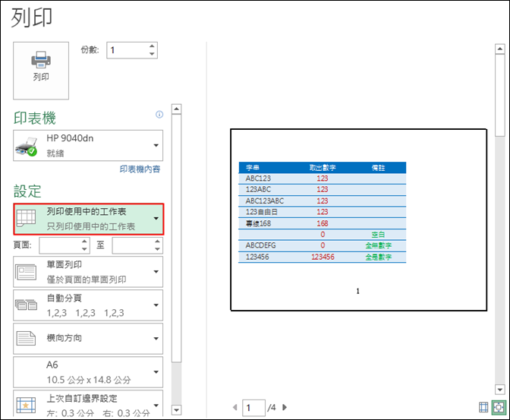Click the worksheet grid icon in print scope
The height and width of the screenshot is (420, 510).
click(26, 217)
